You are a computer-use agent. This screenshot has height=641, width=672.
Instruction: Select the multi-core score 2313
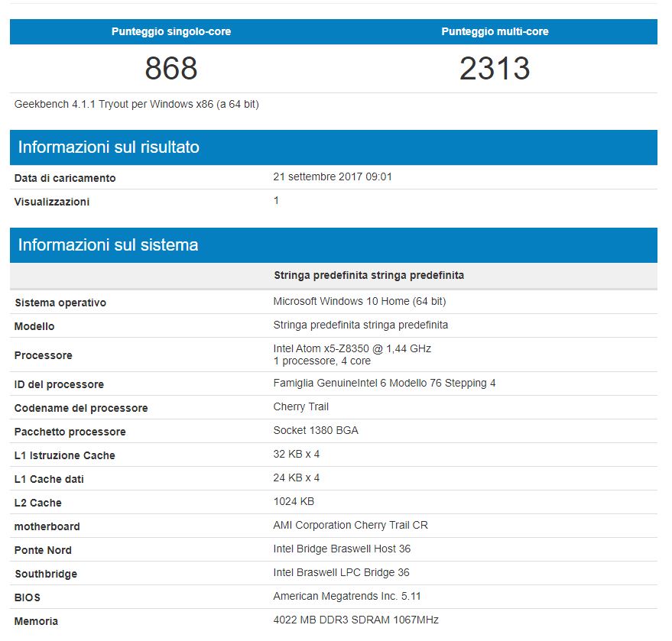click(495, 69)
